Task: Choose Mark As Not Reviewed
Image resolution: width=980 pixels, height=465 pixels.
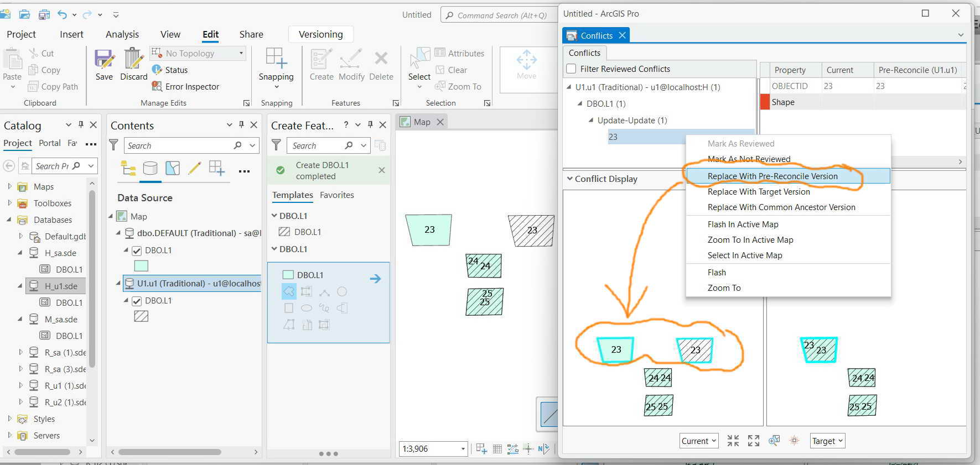Action: [788, 159]
